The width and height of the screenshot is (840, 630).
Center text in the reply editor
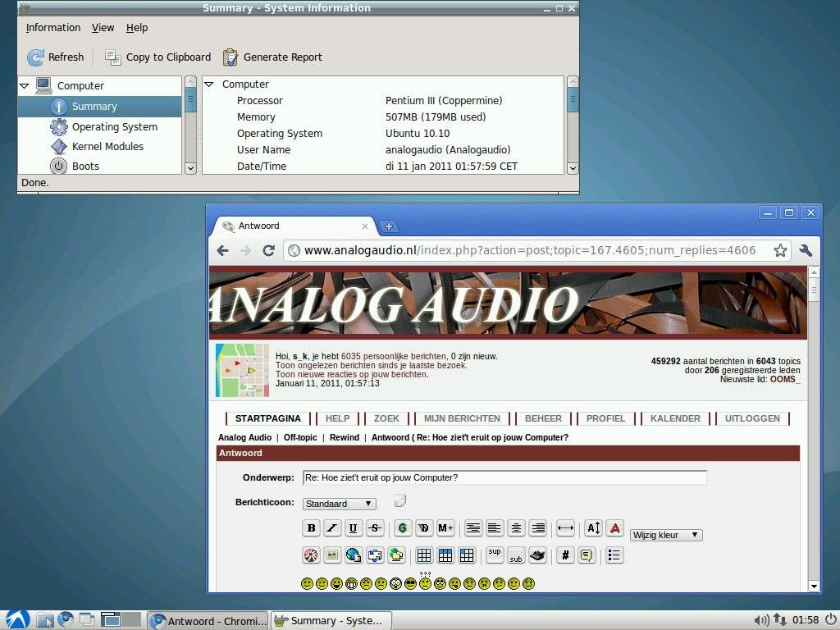tap(516, 528)
